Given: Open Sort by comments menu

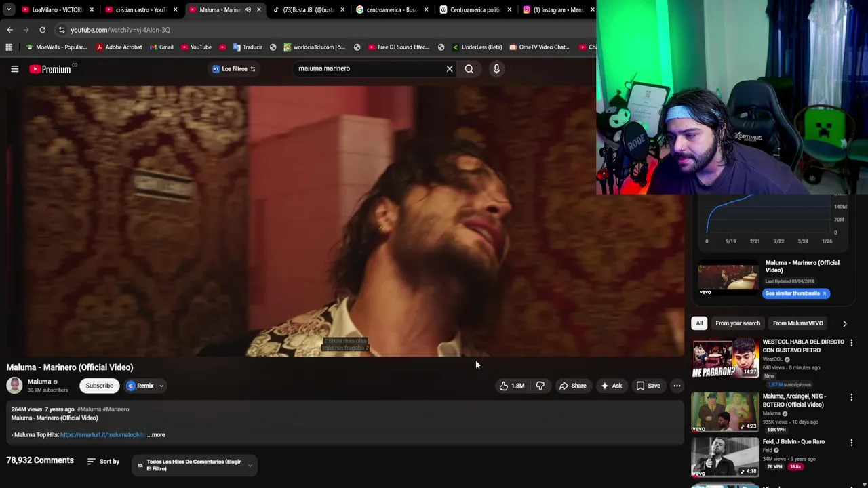Looking at the screenshot, I should pyautogui.click(x=103, y=462).
